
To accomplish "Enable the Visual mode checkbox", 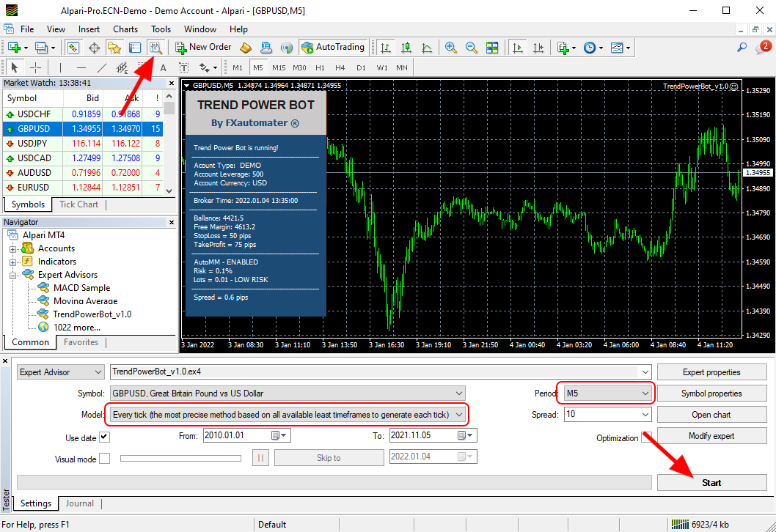I will [104, 458].
